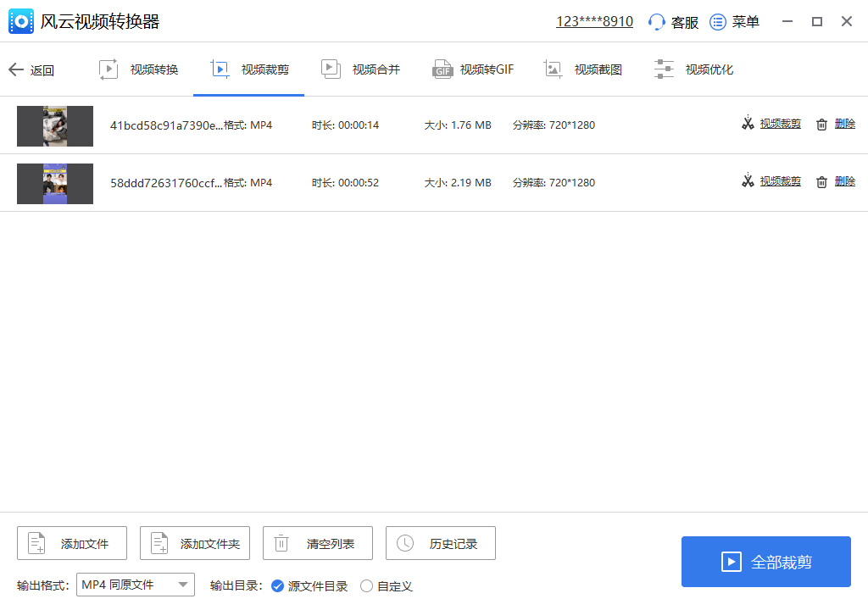The height and width of the screenshot is (610, 868).
Task: Click 清空列表 to clear the list
Action: click(x=317, y=543)
